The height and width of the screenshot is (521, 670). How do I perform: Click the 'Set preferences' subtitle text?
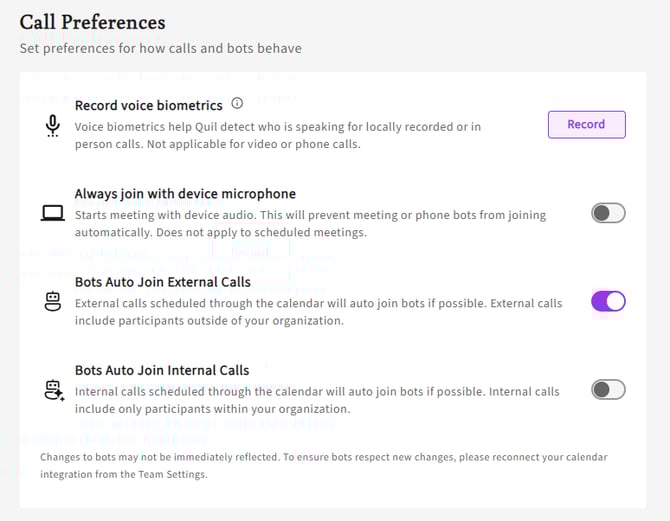(x=160, y=48)
